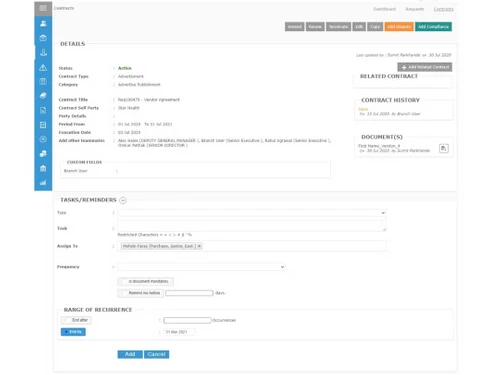Click the bank building icon in sidebar
This screenshot has height=375, width=500.
(x=43, y=168)
